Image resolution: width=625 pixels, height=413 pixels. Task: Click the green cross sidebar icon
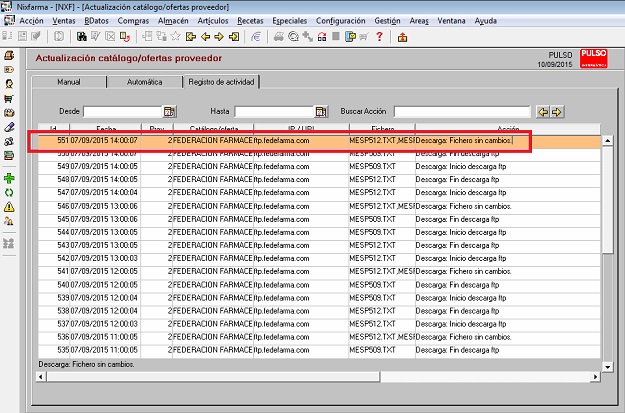pos(9,178)
